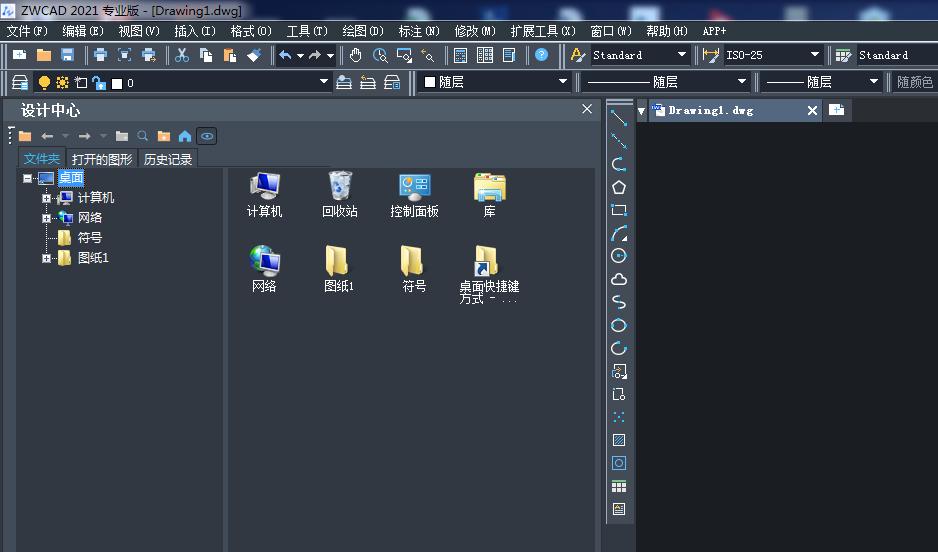Screen dimensions: 938x552
Task: Select the Line draw tool
Action: pos(619,118)
